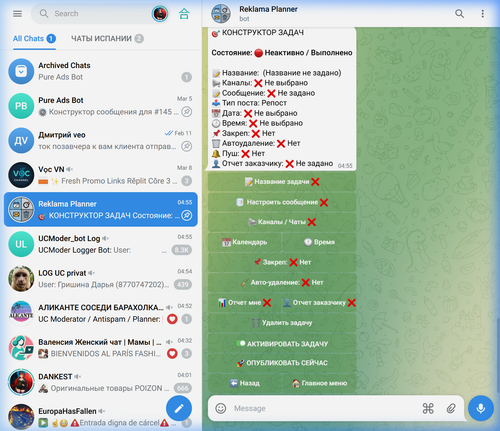Image resolution: width=500 pixels, height=431 pixels.
Task: Open Vọc VN channel
Action: tap(101, 175)
